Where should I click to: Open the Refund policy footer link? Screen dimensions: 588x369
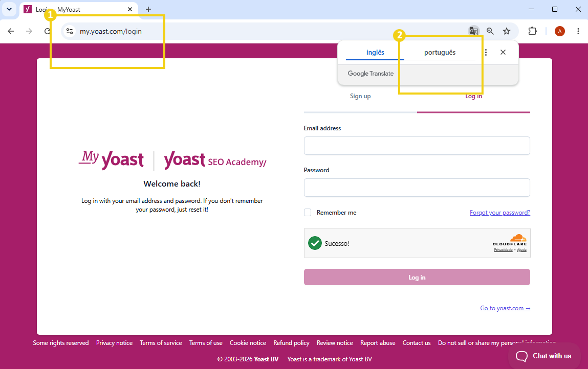click(291, 343)
